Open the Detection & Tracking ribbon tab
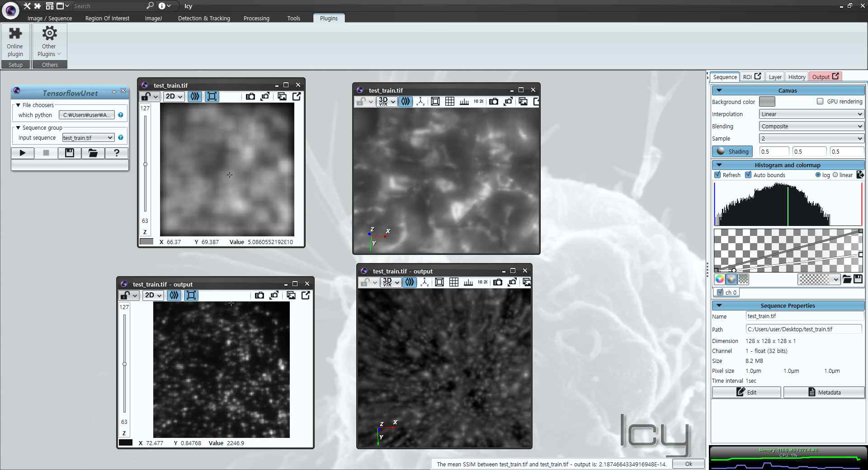The width and height of the screenshot is (868, 470). click(204, 19)
